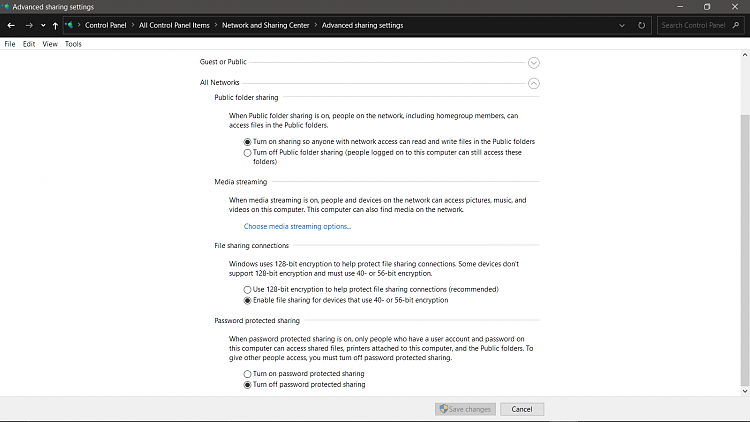Viewport: 750px width, 422px height.
Task: Minimize the Advanced sharing settings window
Action: coord(680,7)
